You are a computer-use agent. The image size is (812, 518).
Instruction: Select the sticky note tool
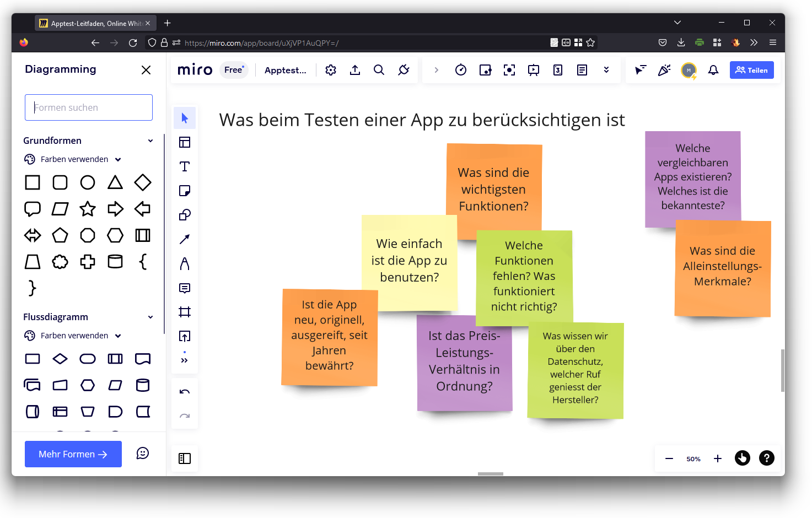click(x=185, y=190)
